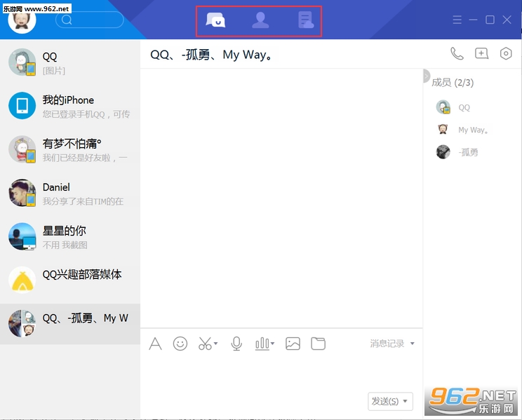Image resolution: width=522 pixels, height=420 pixels.
Task: Click the QQ兴趣部落媒体 tent icon
Action: tap(22, 280)
